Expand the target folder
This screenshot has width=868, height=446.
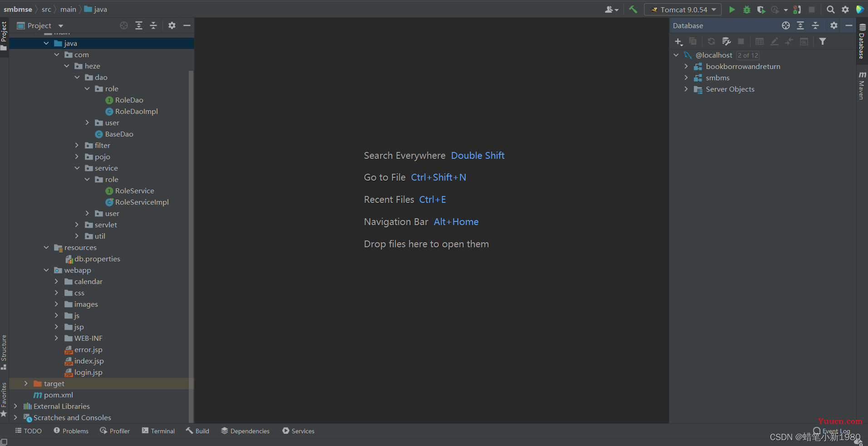(x=26, y=383)
